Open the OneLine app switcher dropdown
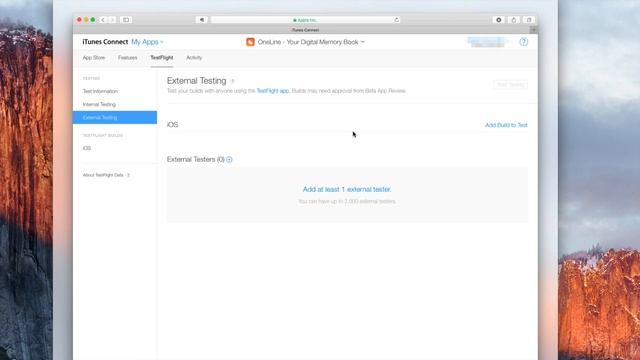This screenshot has height=360, width=640. click(x=311, y=42)
